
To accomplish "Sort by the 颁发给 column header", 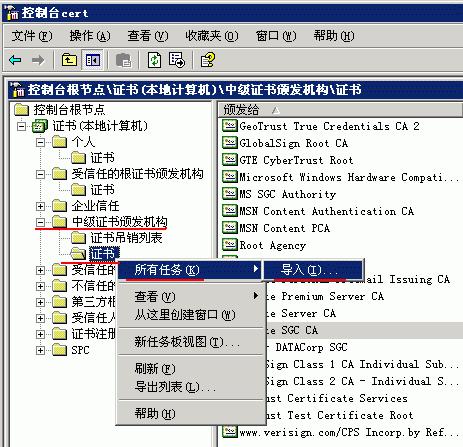I will (x=340, y=109).
